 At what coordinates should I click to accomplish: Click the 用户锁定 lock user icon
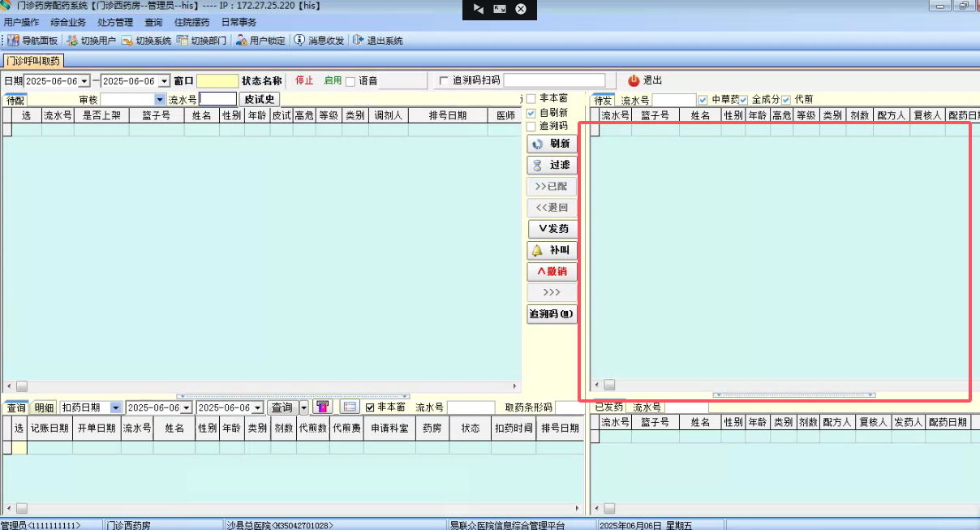tap(241, 41)
